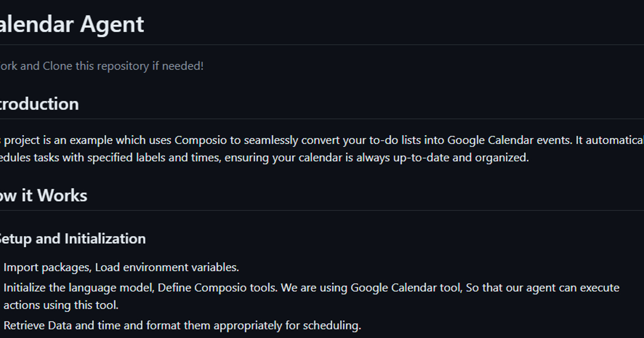
Task: Click "Initialize the language model" list text
Action: pyautogui.click(x=79, y=288)
